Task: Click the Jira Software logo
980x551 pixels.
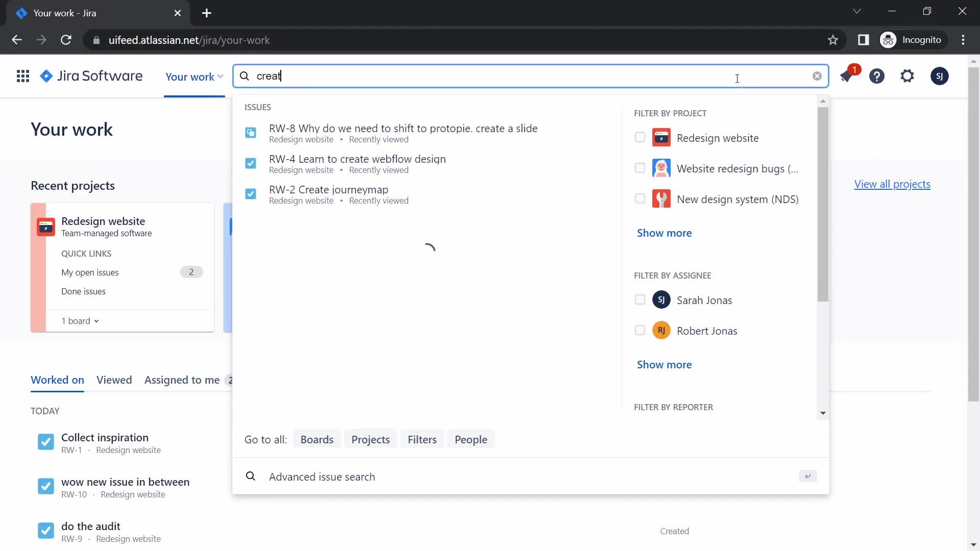Action: (x=91, y=77)
